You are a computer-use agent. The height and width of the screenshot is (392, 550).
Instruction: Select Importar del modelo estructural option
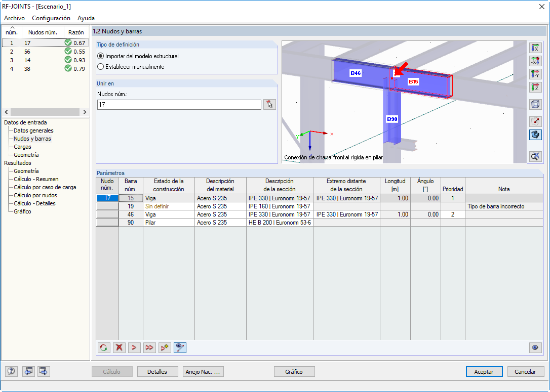point(138,56)
